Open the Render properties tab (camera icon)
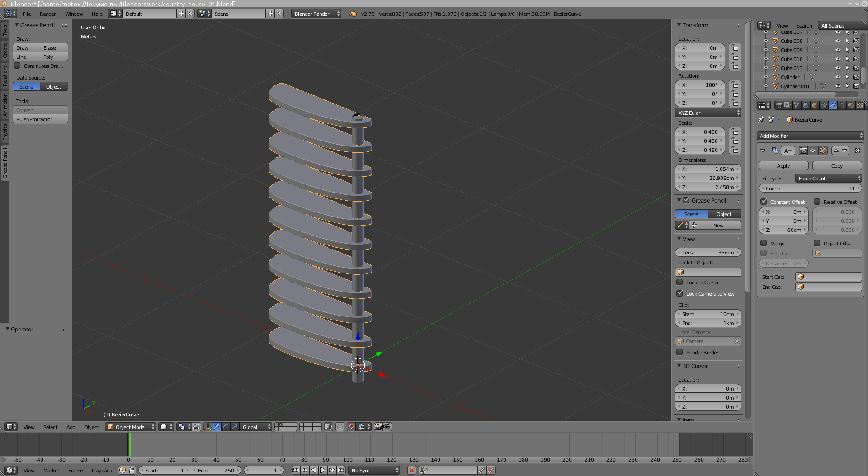Screen dimensions: 868x476 coord(778,105)
